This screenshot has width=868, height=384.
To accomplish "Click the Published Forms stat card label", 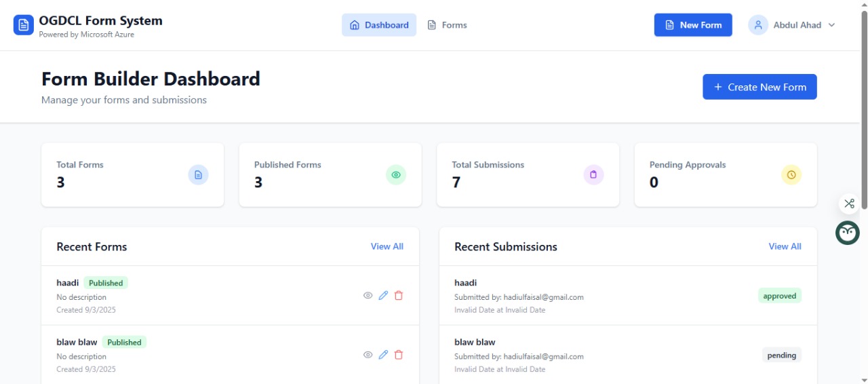I will pos(288,165).
